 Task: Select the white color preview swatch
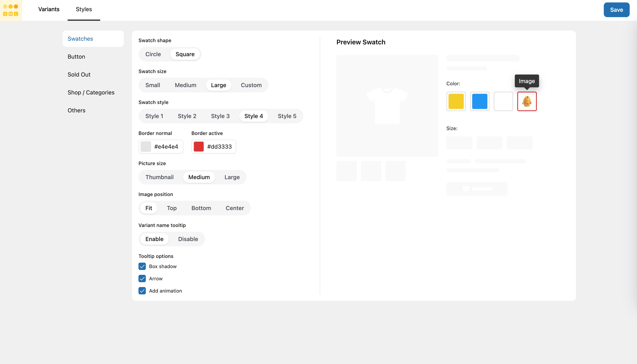[503, 101]
